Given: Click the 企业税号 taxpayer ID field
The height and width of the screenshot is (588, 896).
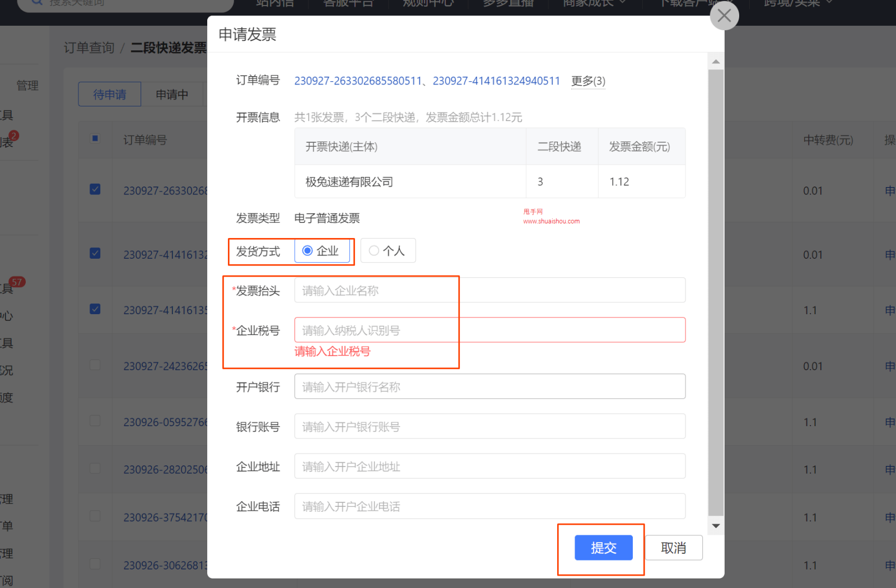Looking at the screenshot, I should [490, 330].
